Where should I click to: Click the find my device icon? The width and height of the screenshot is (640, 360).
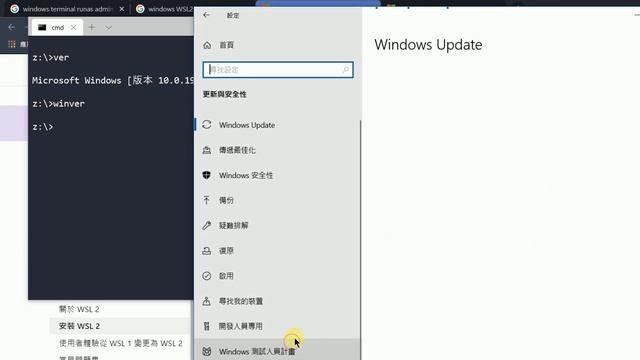207,301
